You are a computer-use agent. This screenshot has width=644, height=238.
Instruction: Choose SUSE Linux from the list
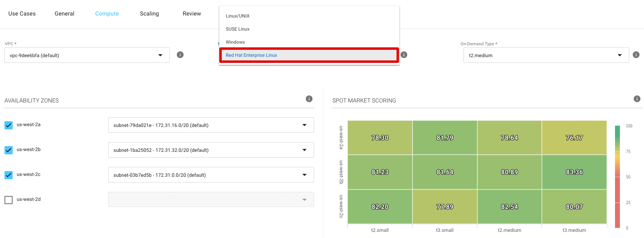[238, 29]
